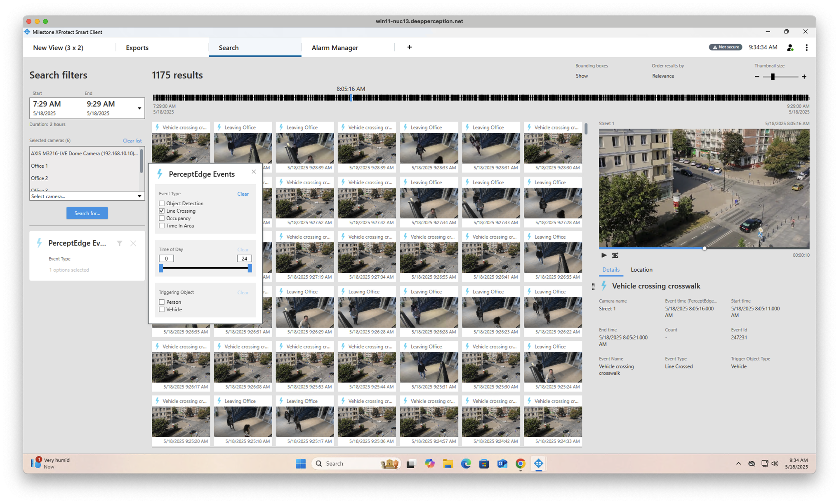Play the Street 1 preview video
The width and height of the screenshot is (839, 504).
click(603, 255)
